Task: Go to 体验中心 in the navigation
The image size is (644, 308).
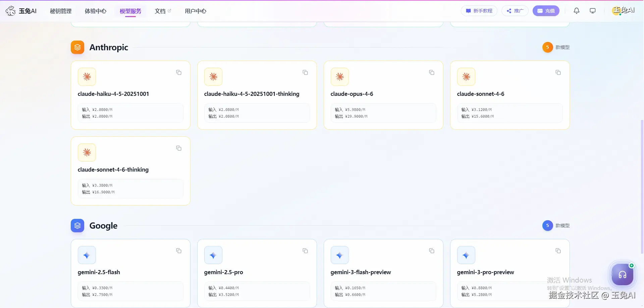Action: [x=96, y=11]
